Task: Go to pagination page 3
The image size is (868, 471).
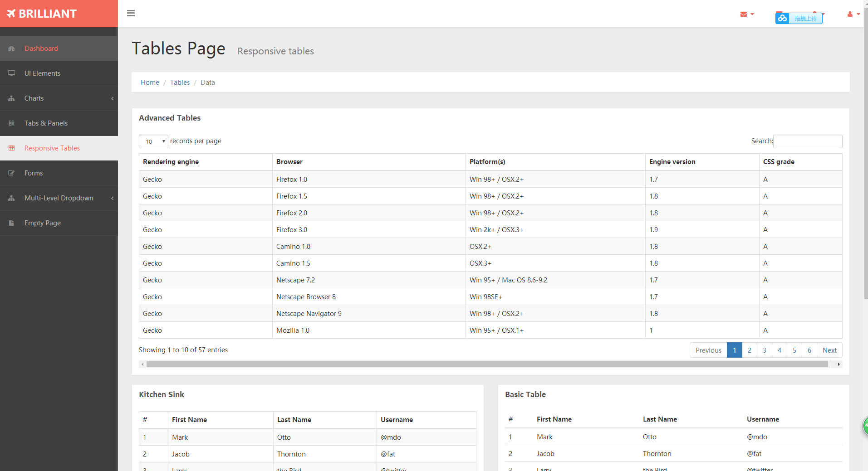Action: (764, 350)
